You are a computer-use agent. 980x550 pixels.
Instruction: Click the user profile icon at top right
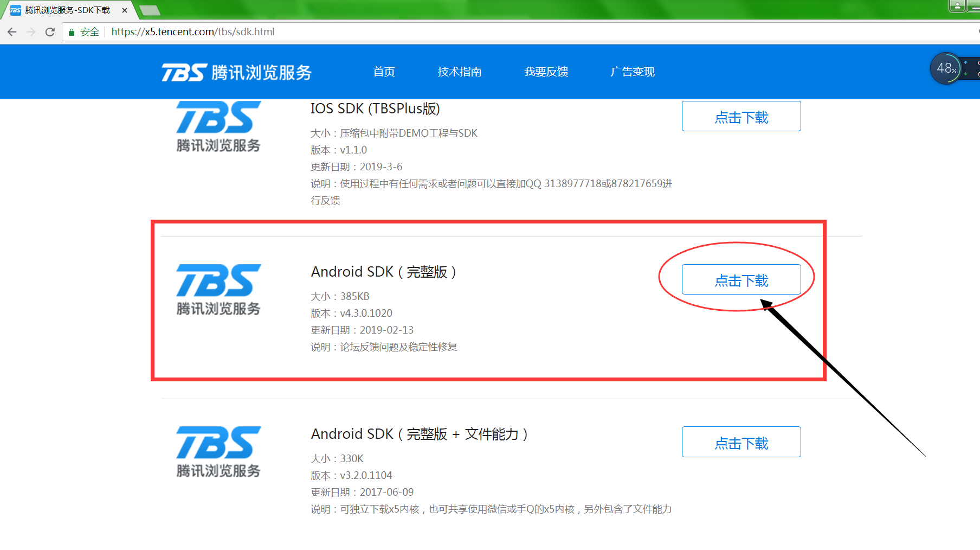tap(957, 6)
